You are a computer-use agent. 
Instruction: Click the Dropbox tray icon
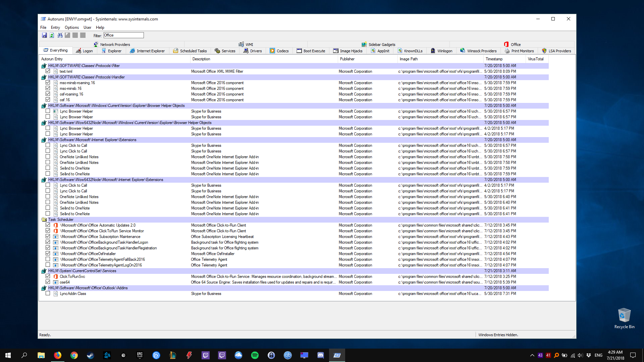click(x=589, y=355)
